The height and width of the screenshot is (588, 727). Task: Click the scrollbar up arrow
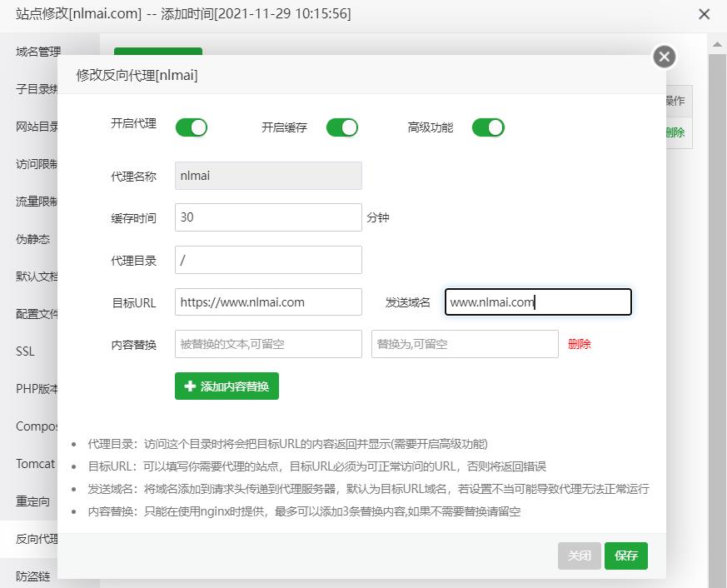pyautogui.click(x=717, y=44)
